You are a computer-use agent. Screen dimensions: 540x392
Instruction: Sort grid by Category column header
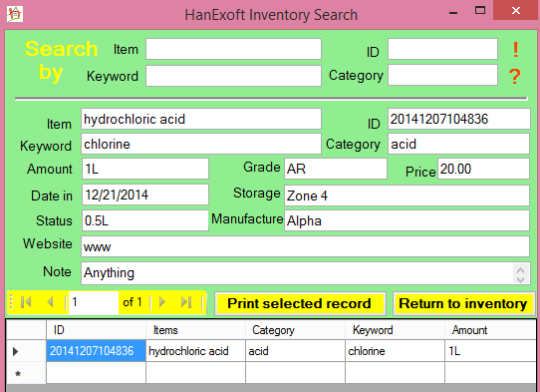[295, 330]
